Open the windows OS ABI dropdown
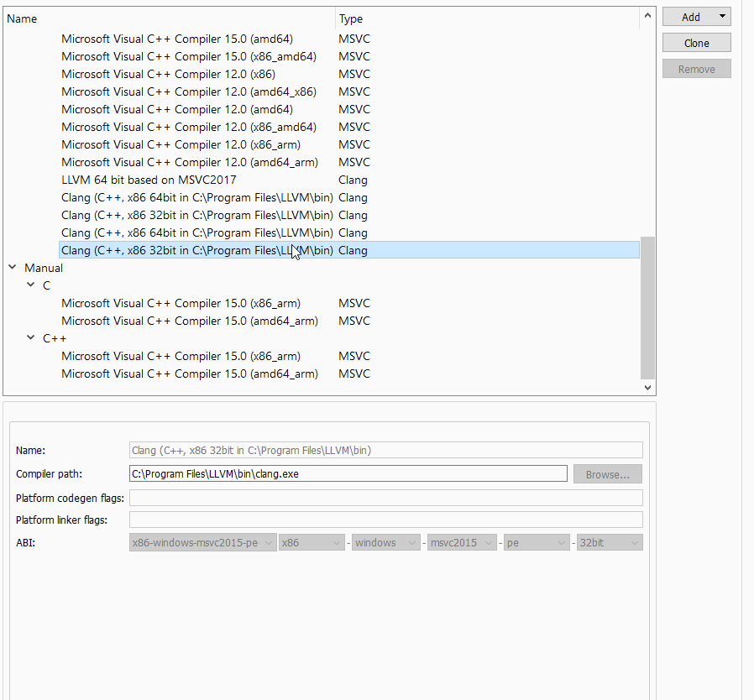 tap(385, 543)
